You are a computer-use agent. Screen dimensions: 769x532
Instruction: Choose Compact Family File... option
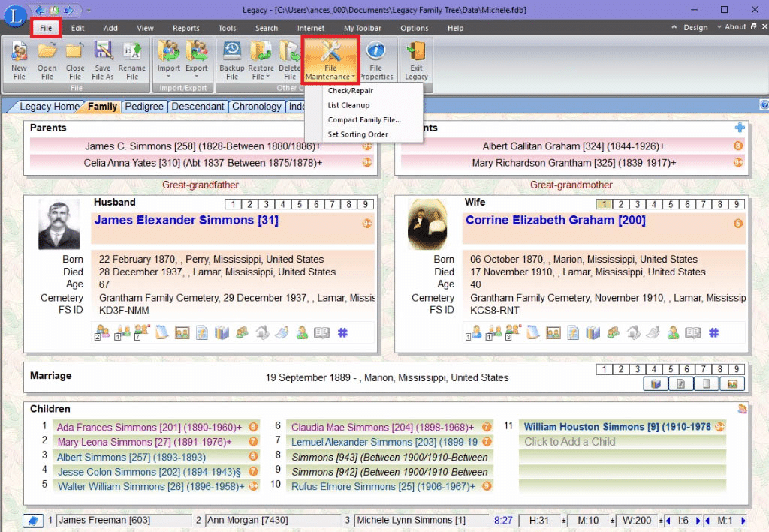[x=364, y=119]
